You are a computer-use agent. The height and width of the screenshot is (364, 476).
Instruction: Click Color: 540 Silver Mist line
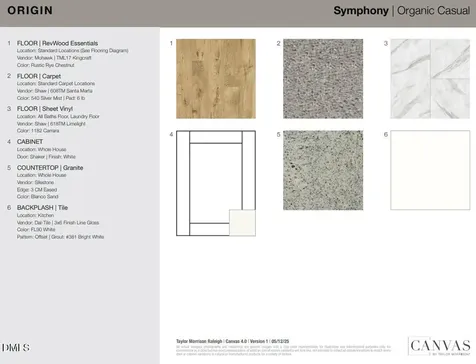(x=51, y=98)
